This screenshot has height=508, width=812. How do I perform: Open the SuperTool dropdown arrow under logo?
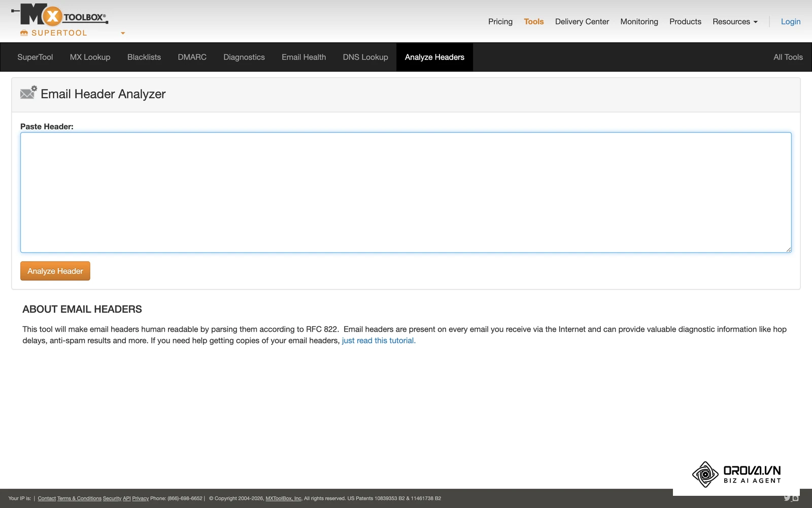pos(123,34)
